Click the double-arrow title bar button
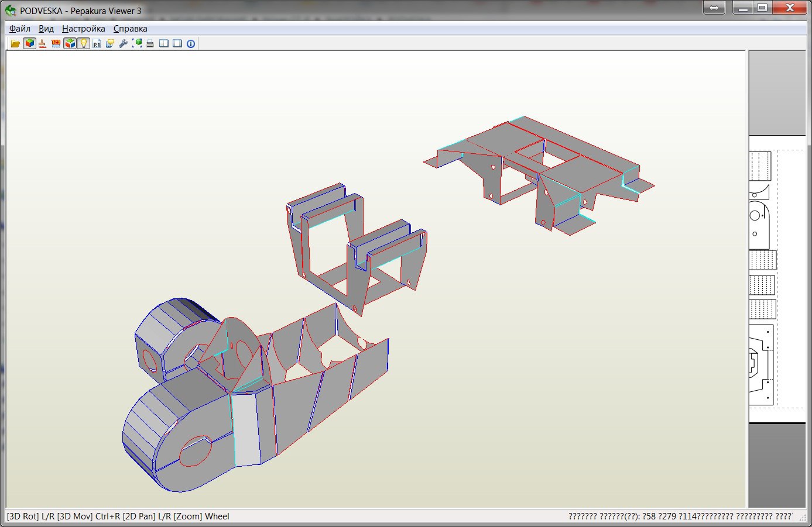This screenshot has width=812, height=527. 714,8
